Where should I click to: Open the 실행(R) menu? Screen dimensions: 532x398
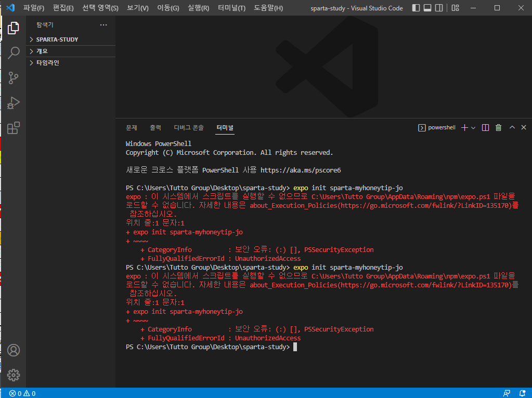[x=198, y=8]
